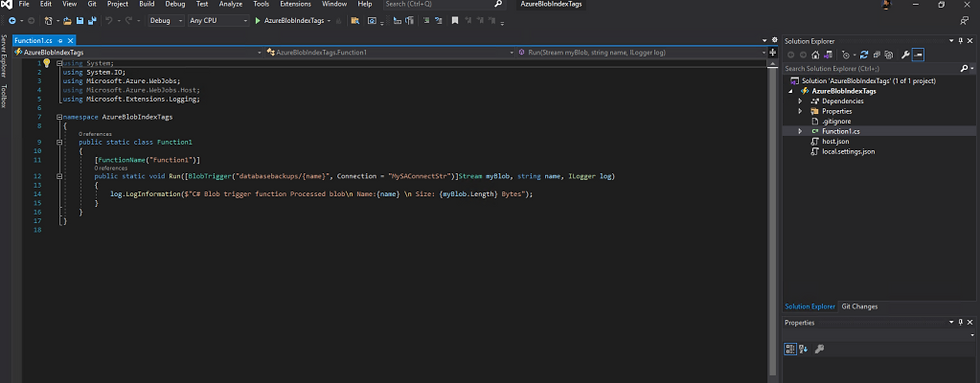Create a new project from the toolbar

pos(48,21)
